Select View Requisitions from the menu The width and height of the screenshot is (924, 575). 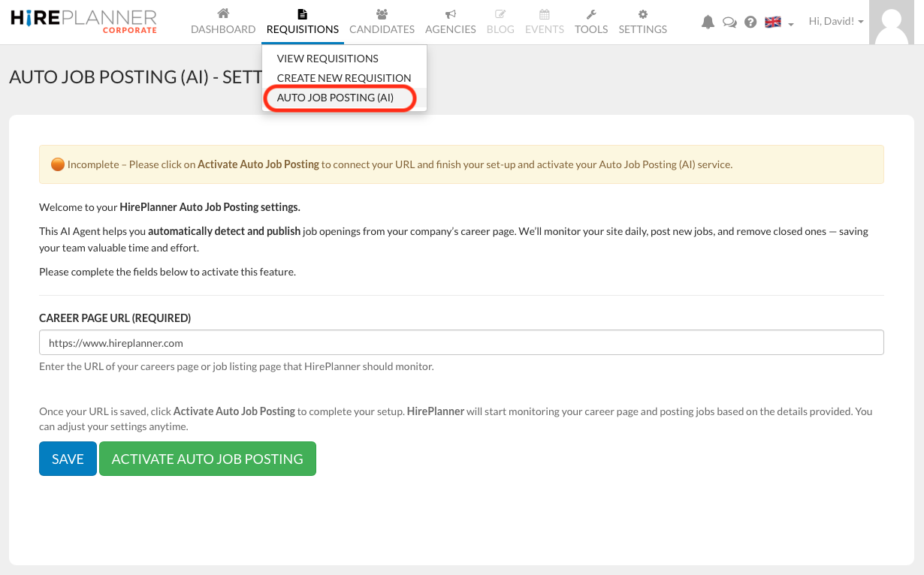328,58
